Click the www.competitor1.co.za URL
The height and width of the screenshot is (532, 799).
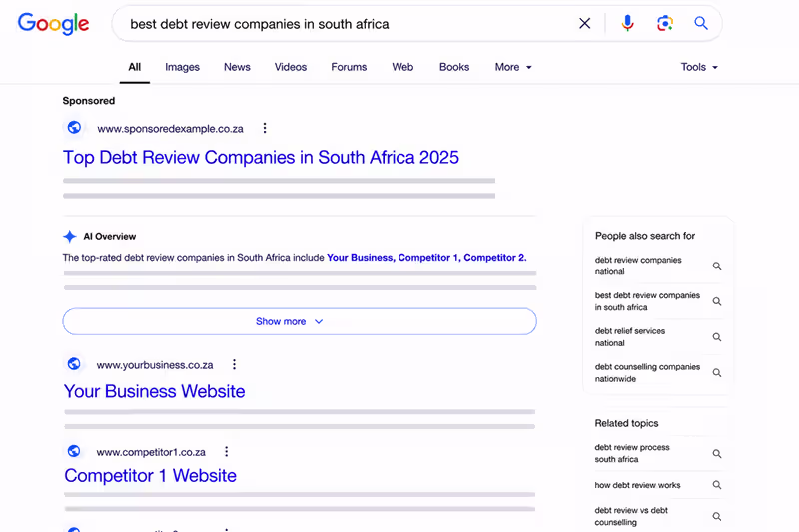(151, 452)
